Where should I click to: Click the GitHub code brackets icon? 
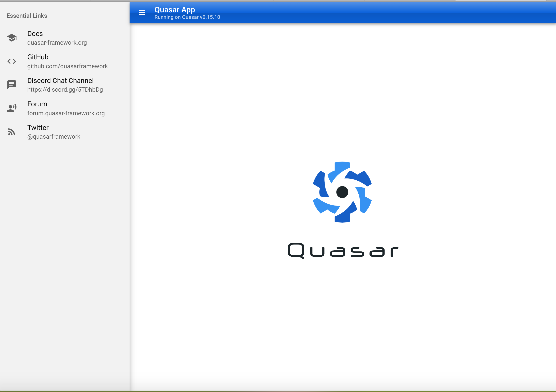(12, 61)
